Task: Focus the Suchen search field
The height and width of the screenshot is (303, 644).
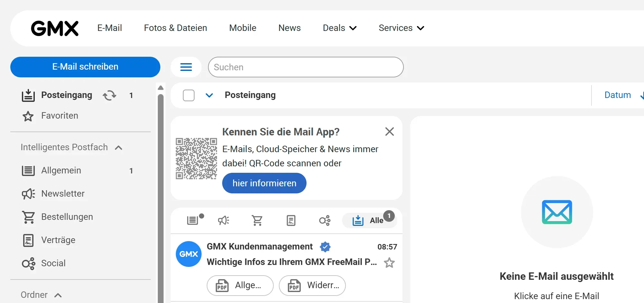Action: pyautogui.click(x=306, y=67)
